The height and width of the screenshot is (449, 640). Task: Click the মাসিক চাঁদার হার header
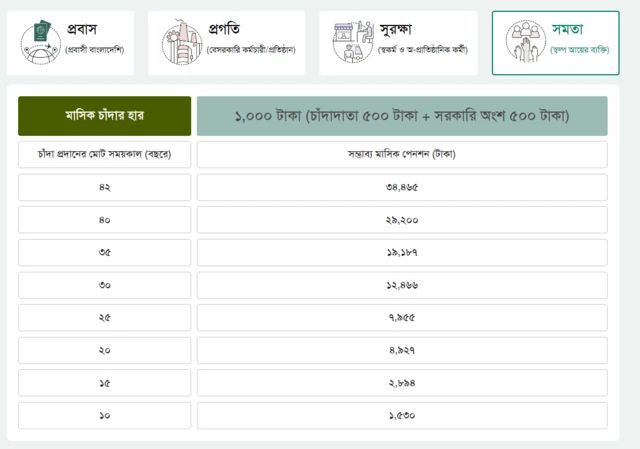tap(104, 116)
